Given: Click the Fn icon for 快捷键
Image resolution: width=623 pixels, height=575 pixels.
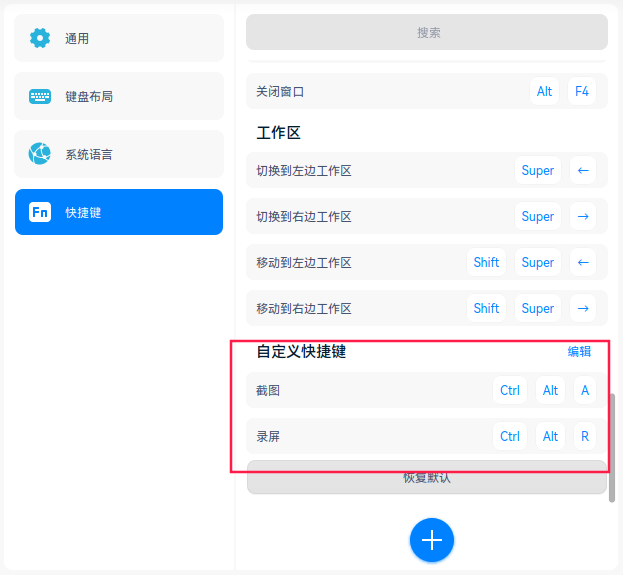Looking at the screenshot, I should pos(40,212).
